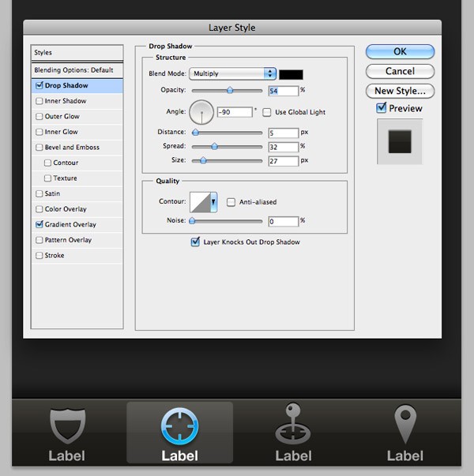The image size is (474, 476).
Task: Toggle the Preview checkbox
Action: click(x=382, y=108)
